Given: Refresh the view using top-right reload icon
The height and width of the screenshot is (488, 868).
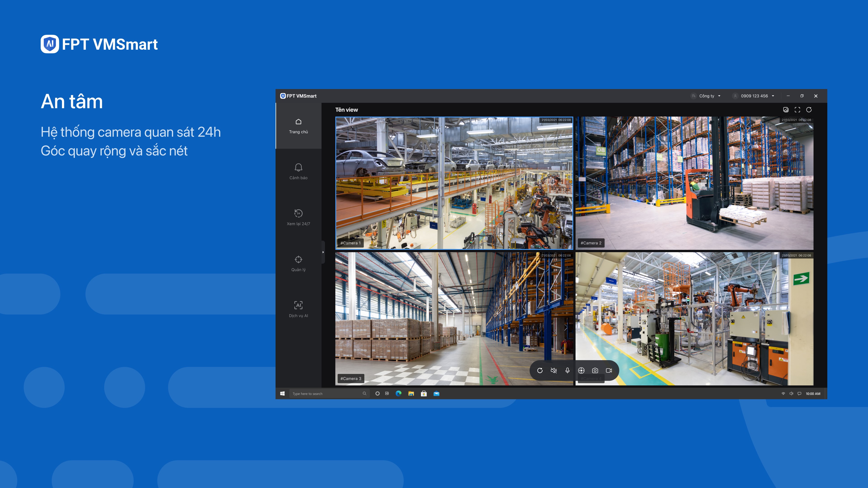Looking at the screenshot, I should 809,110.
